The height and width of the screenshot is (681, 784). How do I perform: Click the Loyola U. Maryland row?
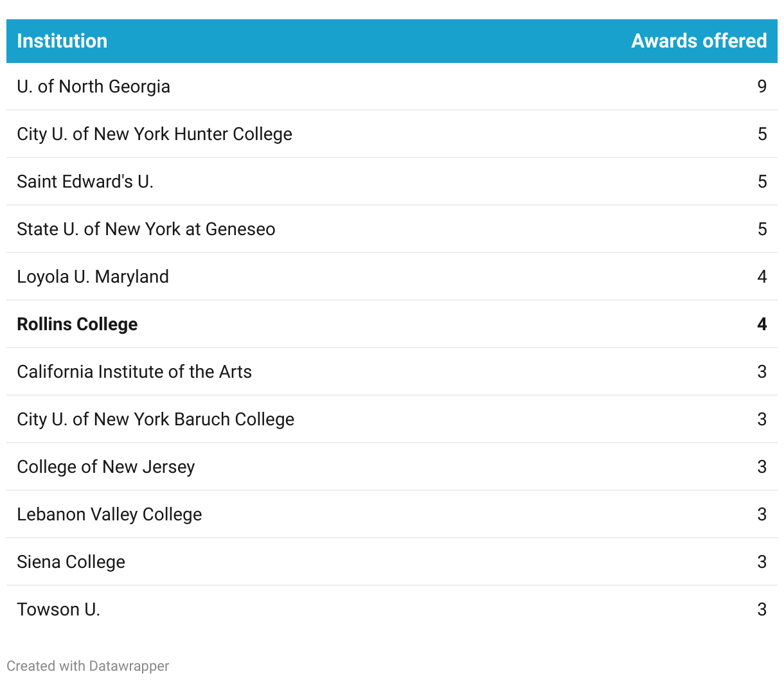coord(93,277)
